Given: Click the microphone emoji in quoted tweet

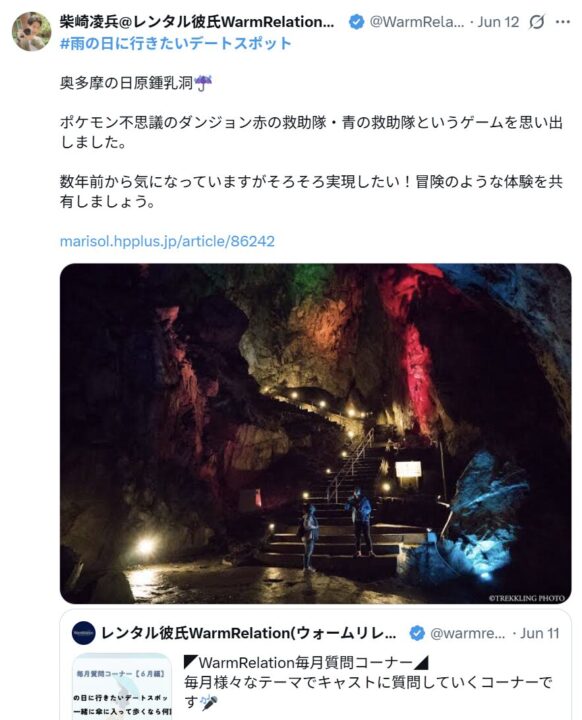Looking at the screenshot, I should pos(209,702).
